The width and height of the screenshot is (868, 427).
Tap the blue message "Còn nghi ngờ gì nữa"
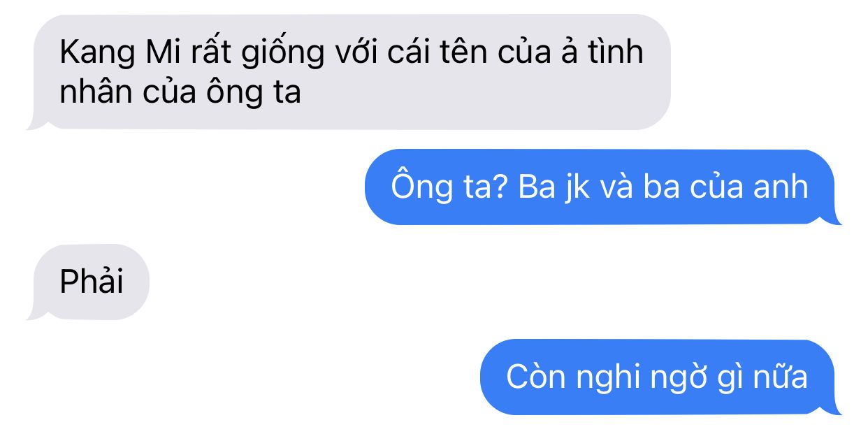(x=658, y=377)
